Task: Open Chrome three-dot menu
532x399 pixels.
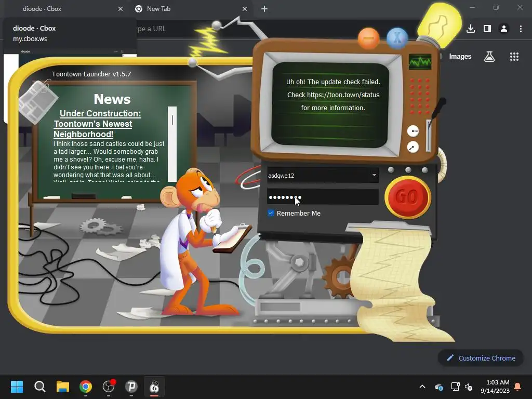Action: pos(521,29)
